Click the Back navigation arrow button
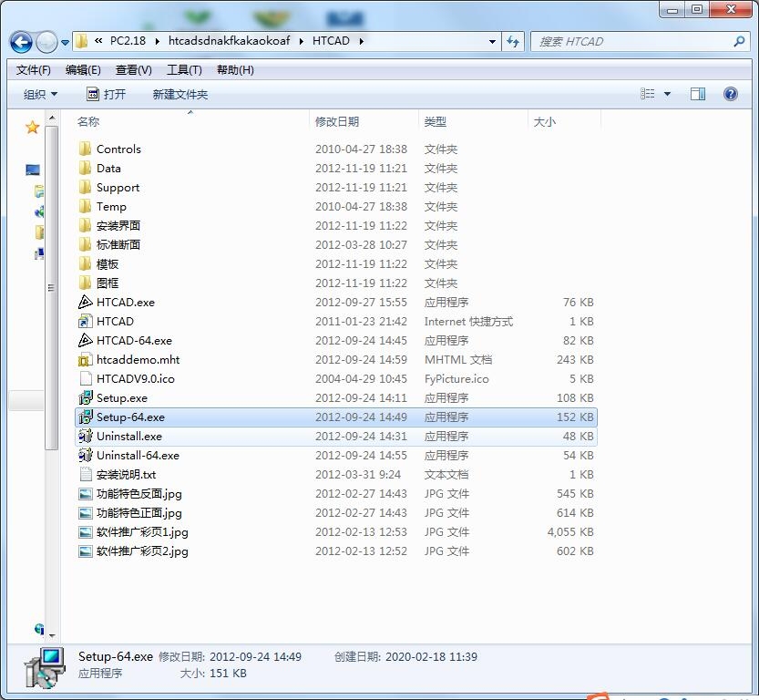The height and width of the screenshot is (700, 759). 21,42
